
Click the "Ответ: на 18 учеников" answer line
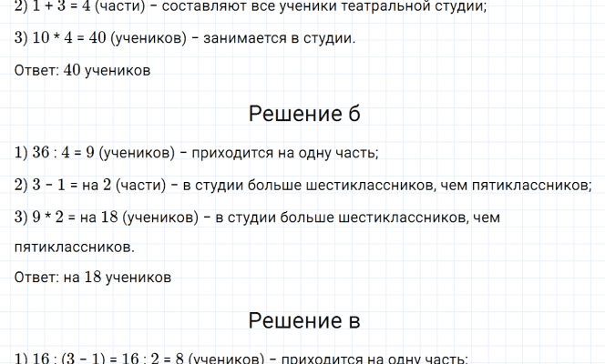(93, 277)
